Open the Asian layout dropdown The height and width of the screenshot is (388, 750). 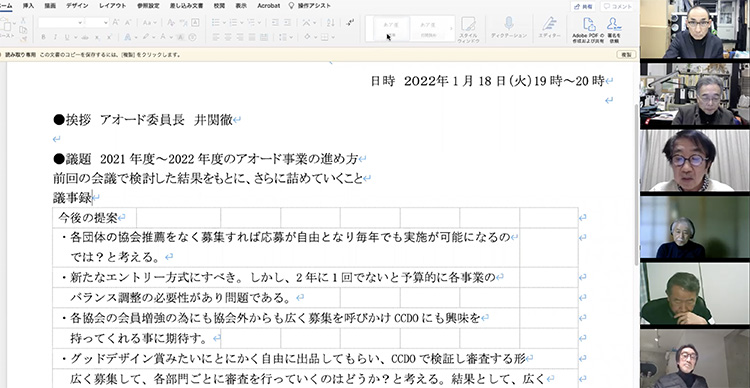pos(309,22)
